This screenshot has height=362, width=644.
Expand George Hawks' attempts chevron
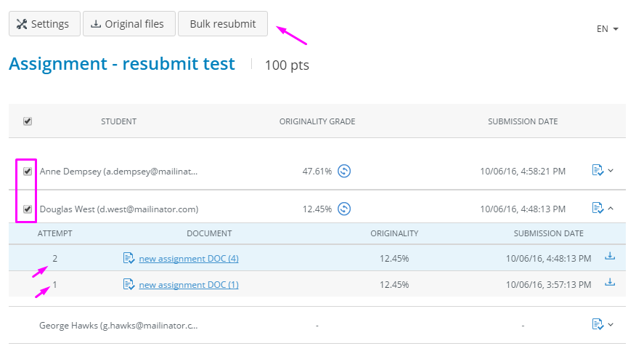pyautogui.click(x=611, y=325)
